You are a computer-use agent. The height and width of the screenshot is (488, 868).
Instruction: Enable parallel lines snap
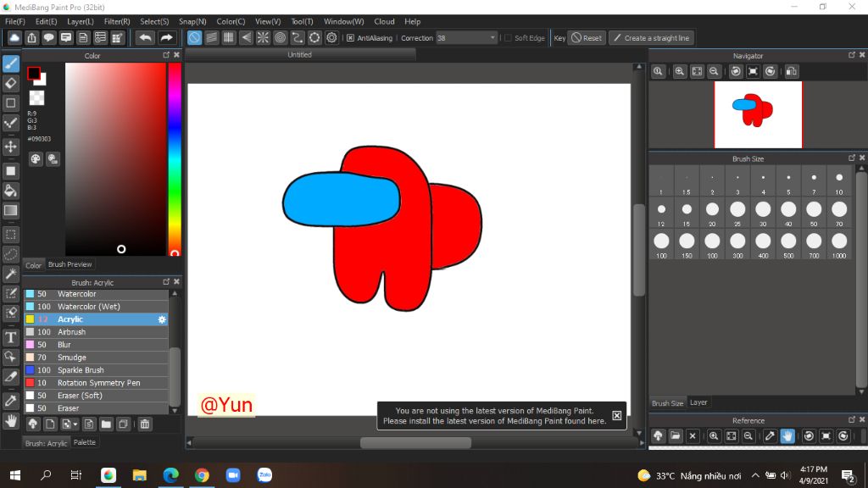211,37
